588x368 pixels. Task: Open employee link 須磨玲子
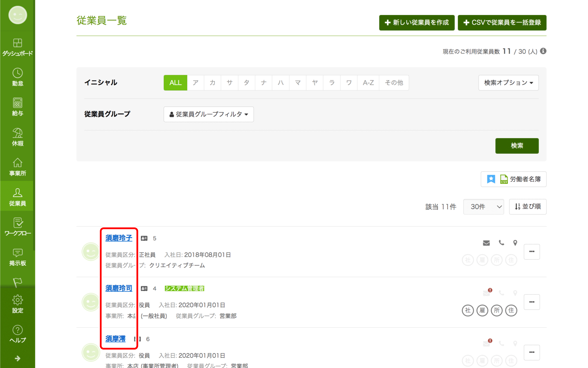point(119,238)
